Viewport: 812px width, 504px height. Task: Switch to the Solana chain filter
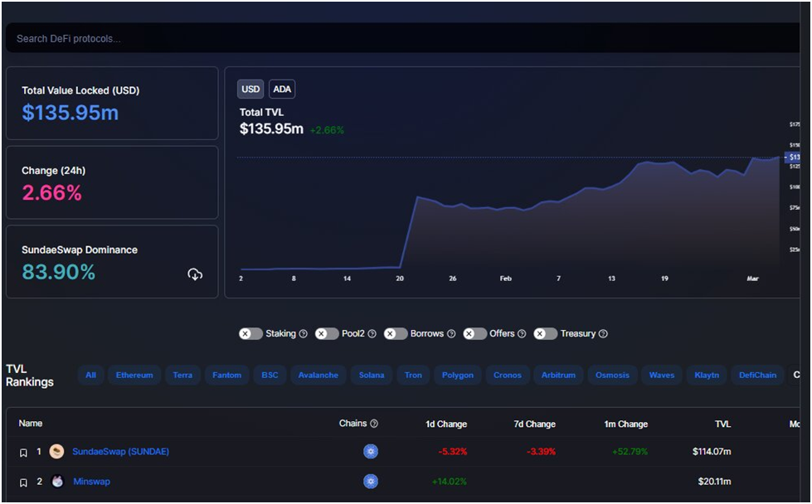point(371,376)
